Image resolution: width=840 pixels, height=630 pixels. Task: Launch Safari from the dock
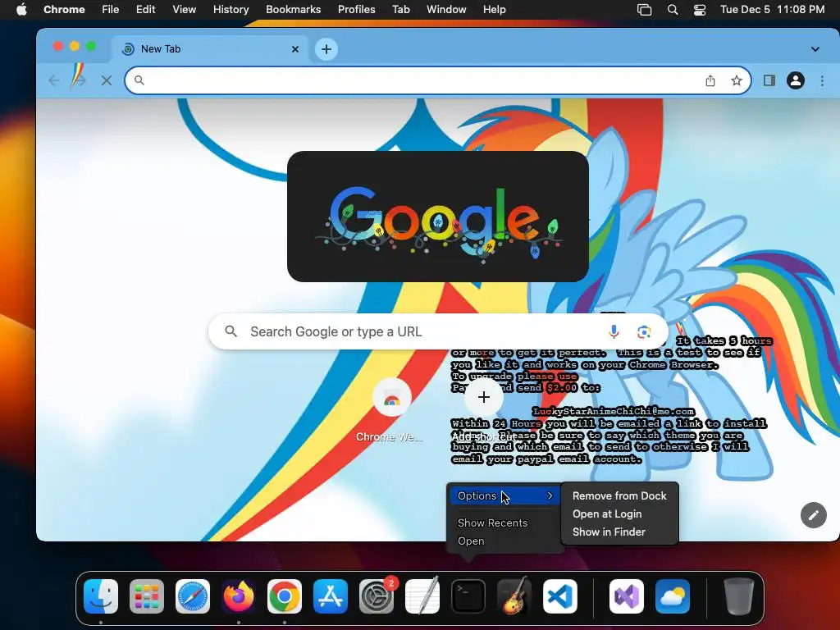click(193, 596)
